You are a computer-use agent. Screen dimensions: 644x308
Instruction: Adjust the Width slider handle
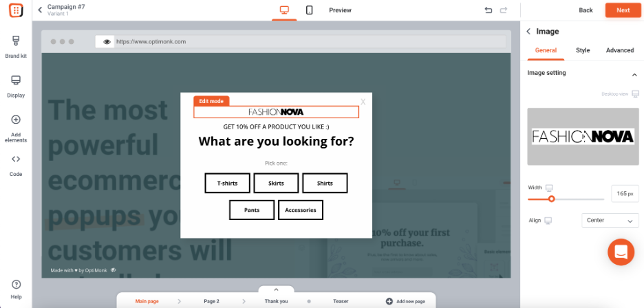point(552,199)
